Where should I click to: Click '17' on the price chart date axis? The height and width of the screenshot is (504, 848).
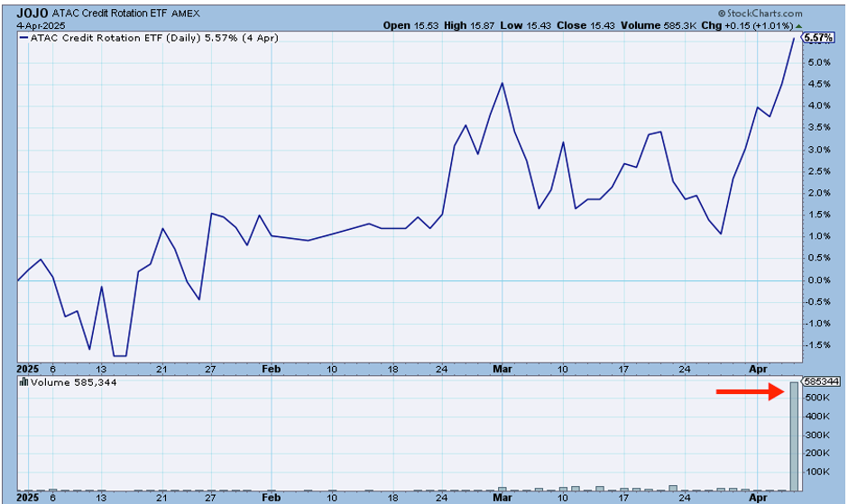tap(623, 370)
